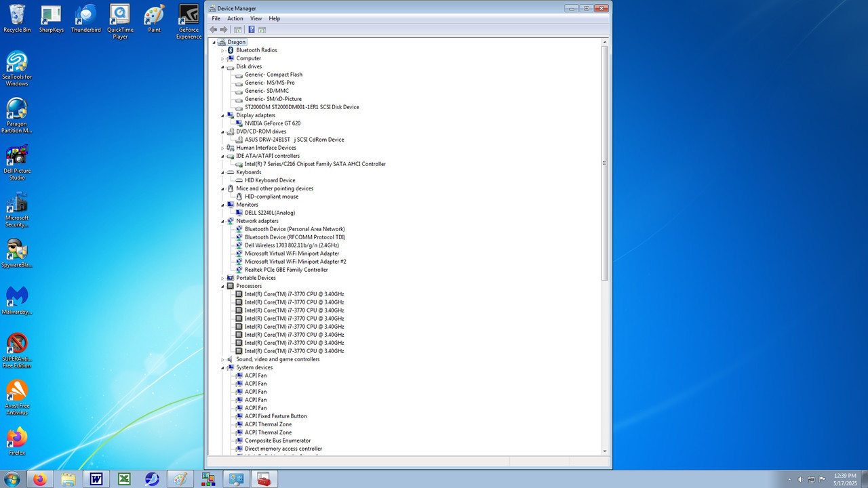Expand the Portable Devices category
Screen dimensions: 868x488
tap(222, 278)
